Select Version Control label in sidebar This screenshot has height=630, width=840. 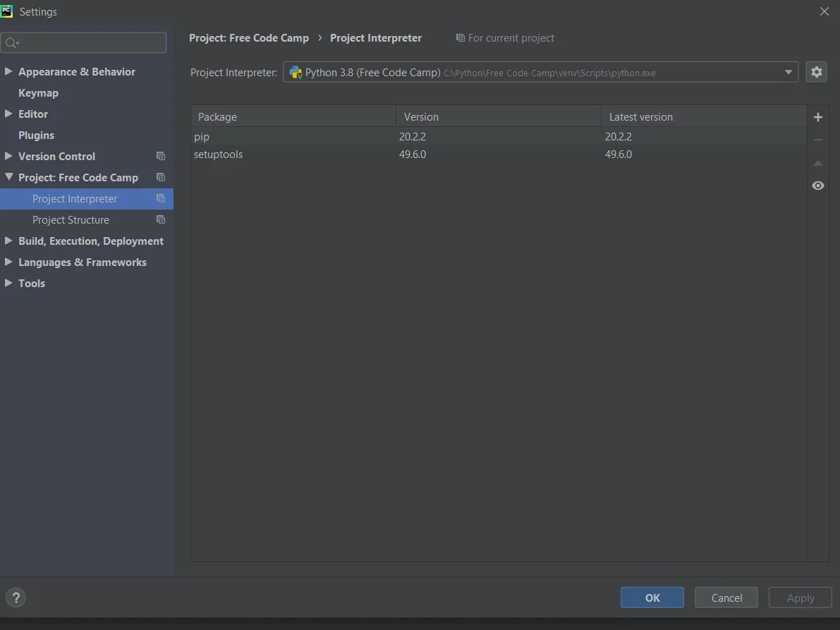57,157
